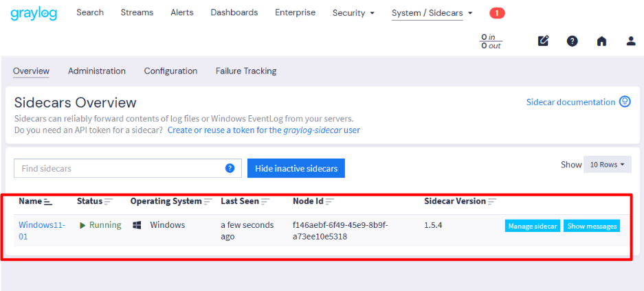The height and width of the screenshot is (291, 644).
Task: Click Hide inactive sidecars button
Action: click(x=296, y=168)
